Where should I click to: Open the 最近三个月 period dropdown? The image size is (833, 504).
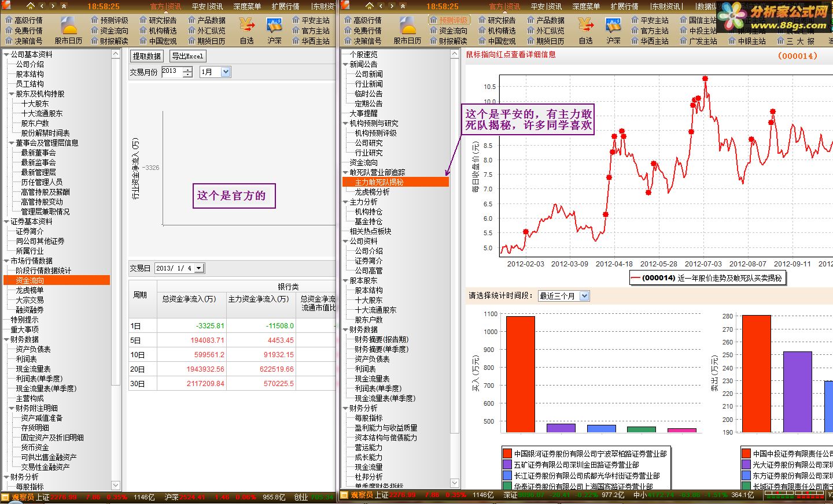pos(584,296)
